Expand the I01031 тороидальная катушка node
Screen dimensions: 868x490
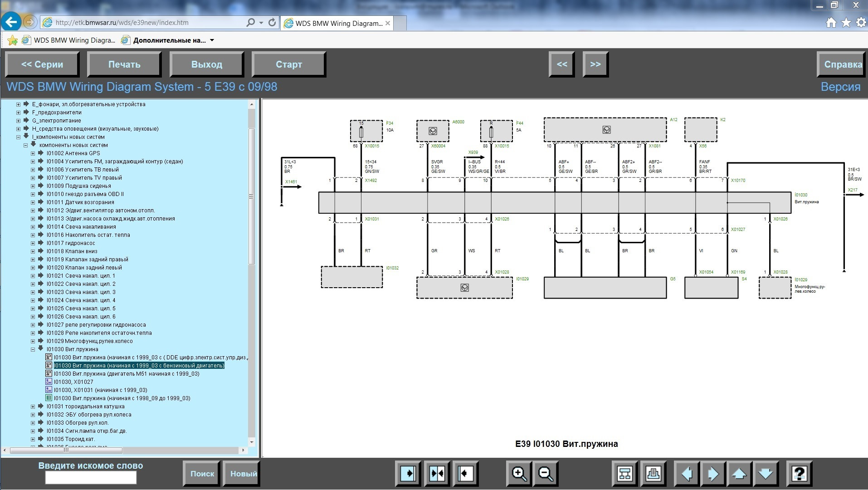(x=33, y=407)
